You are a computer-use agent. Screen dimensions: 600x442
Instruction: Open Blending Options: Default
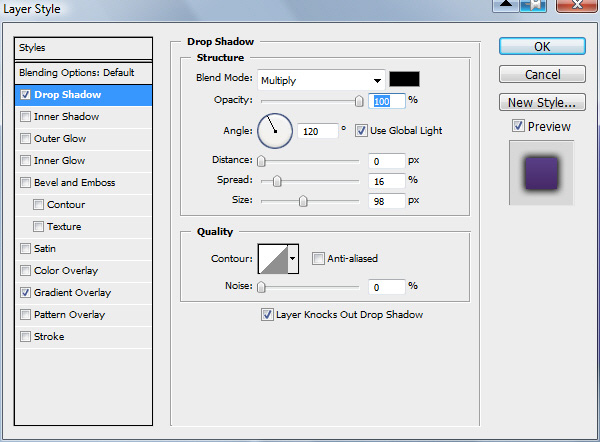pyautogui.click(x=83, y=73)
